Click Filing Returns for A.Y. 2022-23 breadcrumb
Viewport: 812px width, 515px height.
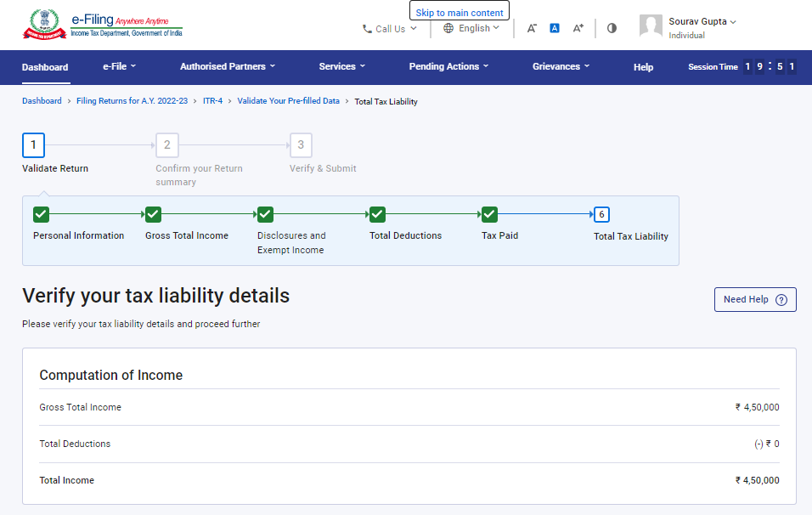click(132, 100)
